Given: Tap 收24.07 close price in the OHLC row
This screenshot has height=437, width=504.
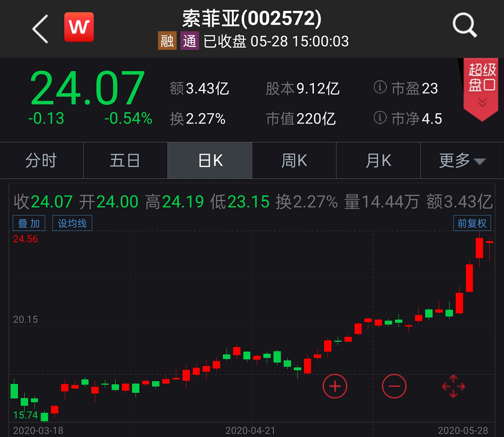Looking at the screenshot, I should (43, 202).
